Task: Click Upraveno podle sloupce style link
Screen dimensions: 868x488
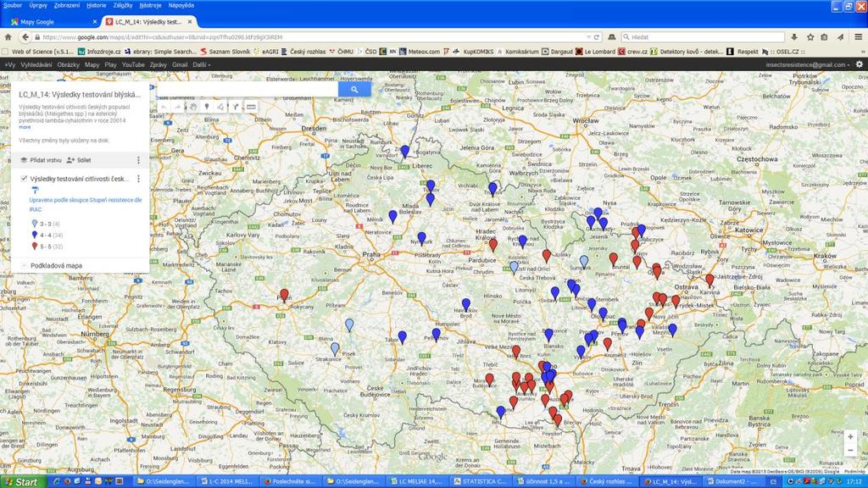Action: [x=86, y=204]
